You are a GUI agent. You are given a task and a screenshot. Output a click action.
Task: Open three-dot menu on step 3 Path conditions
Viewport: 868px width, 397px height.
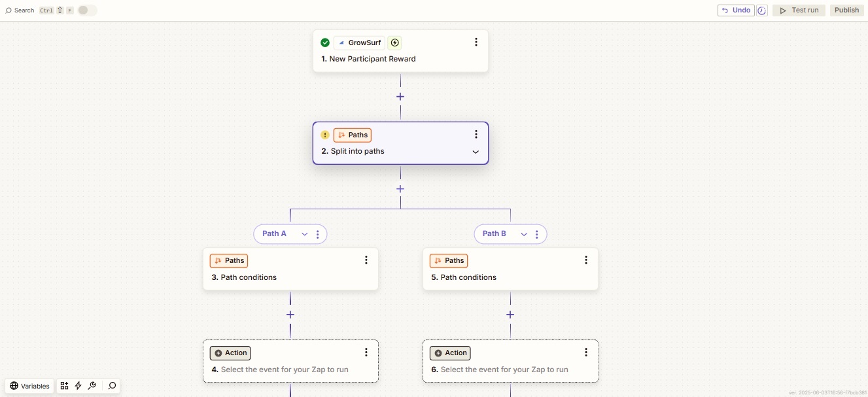pos(366,260)
